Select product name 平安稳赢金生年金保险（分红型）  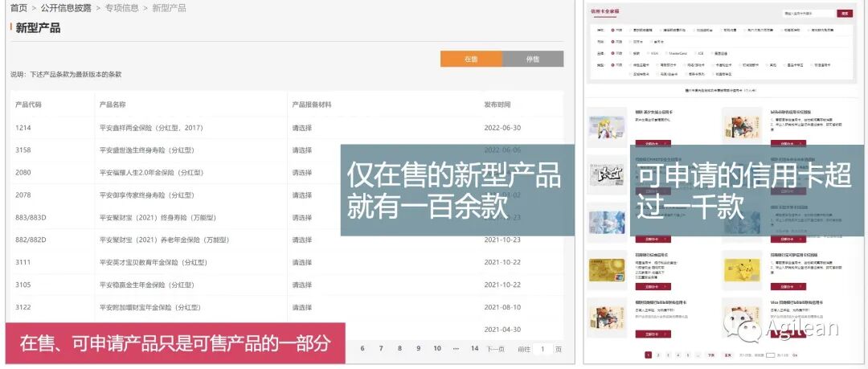point(147,285)
